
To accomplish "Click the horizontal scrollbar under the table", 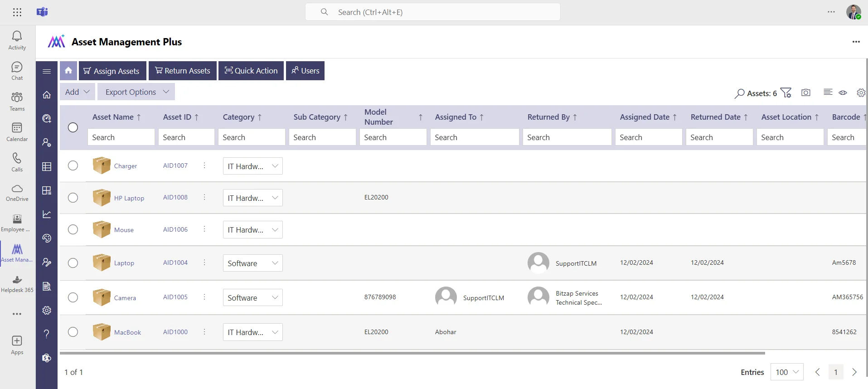I will 412,353.
